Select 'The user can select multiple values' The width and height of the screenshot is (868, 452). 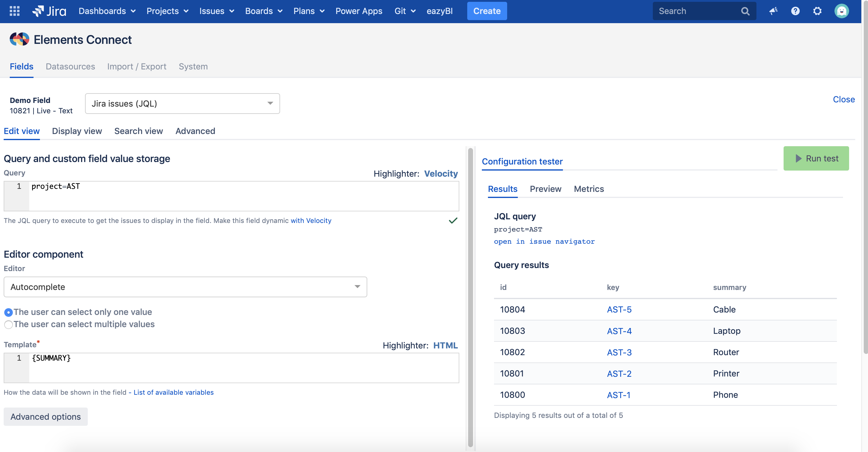pyautogui.click(x=9, y=324)
